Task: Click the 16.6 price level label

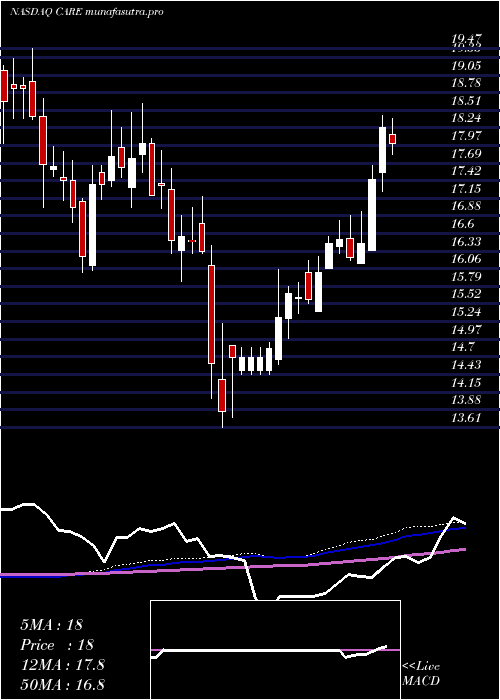Action: [462, 224]
